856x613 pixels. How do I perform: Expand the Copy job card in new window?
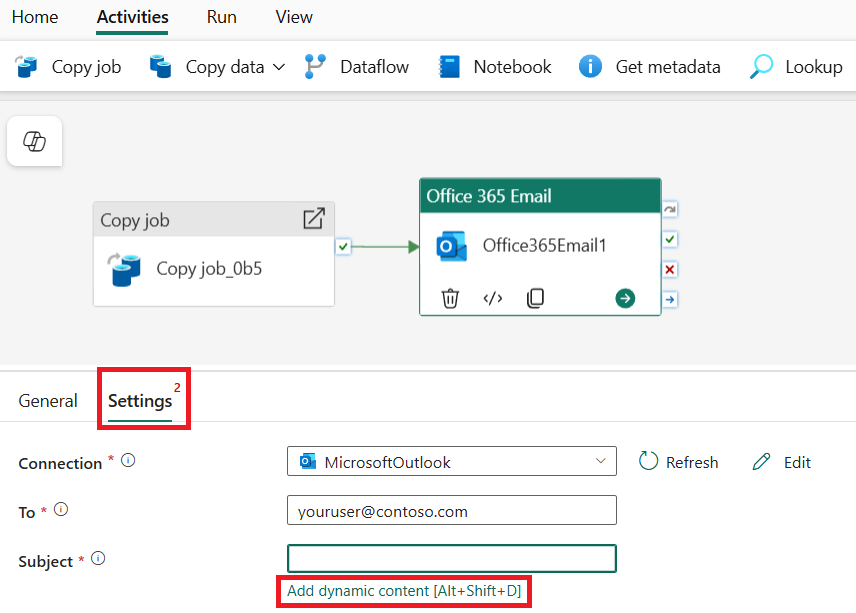(315, 218)
